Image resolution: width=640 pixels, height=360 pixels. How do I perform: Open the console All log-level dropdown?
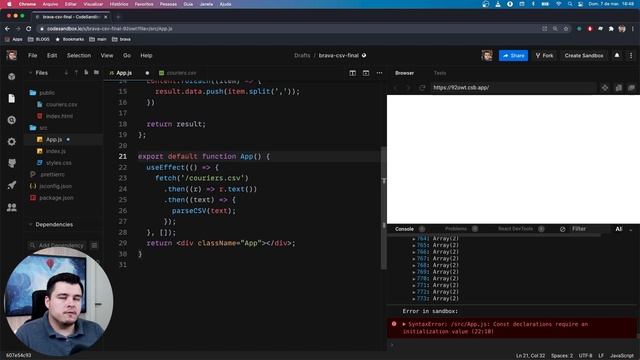[x=623, y=229]
